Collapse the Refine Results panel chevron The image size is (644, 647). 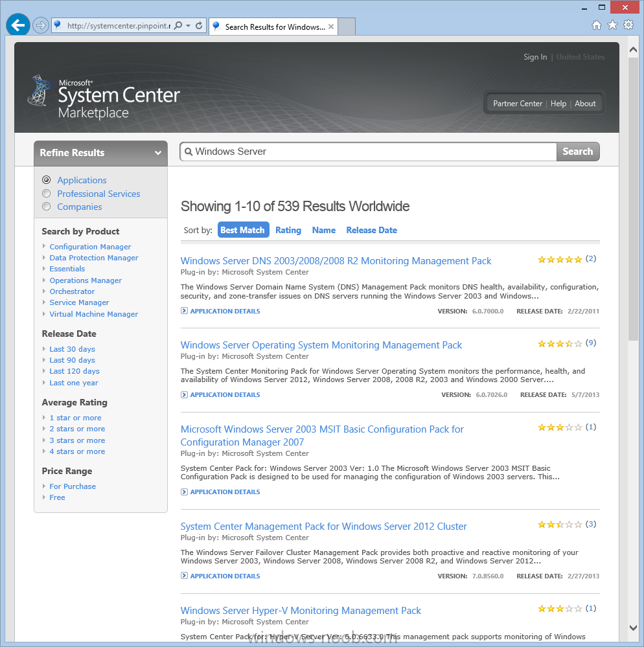coord(157,153)
